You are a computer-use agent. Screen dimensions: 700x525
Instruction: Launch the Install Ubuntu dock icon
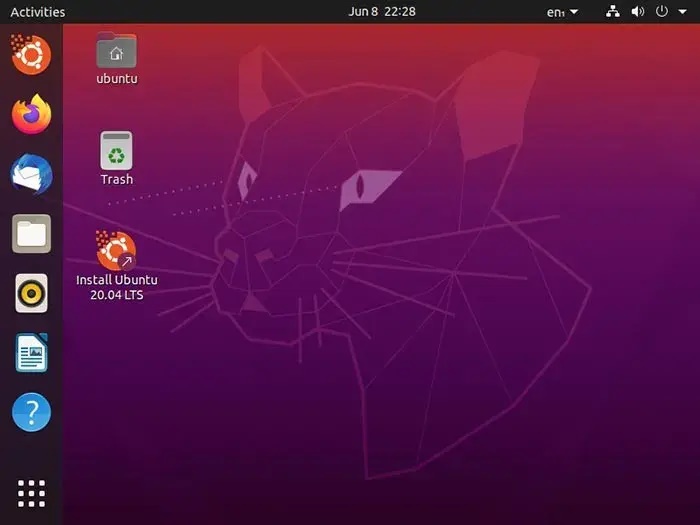pos(31,54)
